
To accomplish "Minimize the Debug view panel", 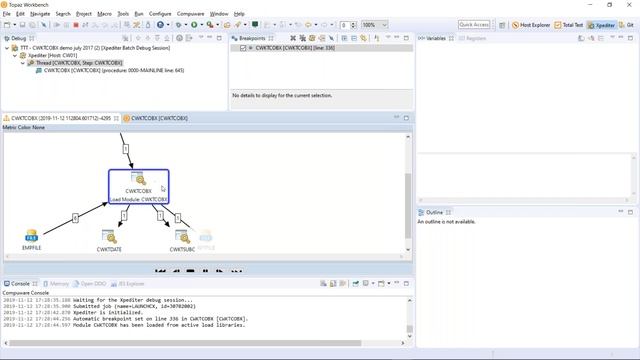I will (x=210, y=38).
